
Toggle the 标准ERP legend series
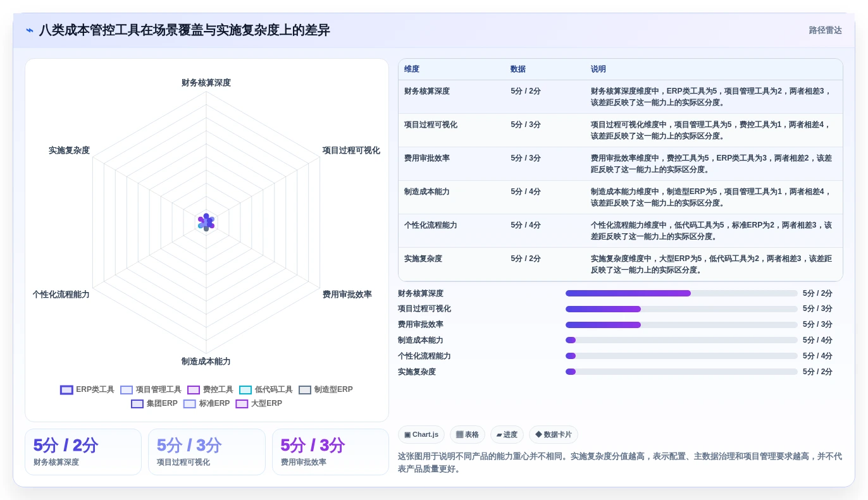coord(206,403)
